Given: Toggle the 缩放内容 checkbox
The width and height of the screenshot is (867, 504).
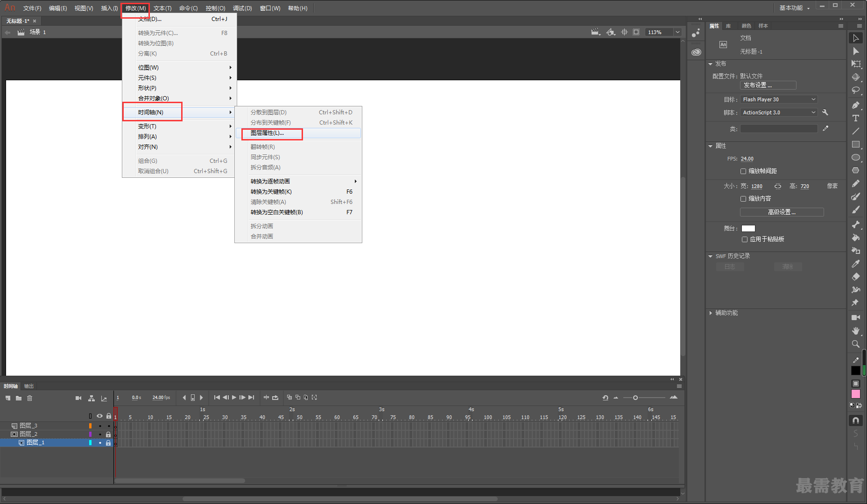Looking at the screenshot, I should pyautogui.click(x=743, y=199).
